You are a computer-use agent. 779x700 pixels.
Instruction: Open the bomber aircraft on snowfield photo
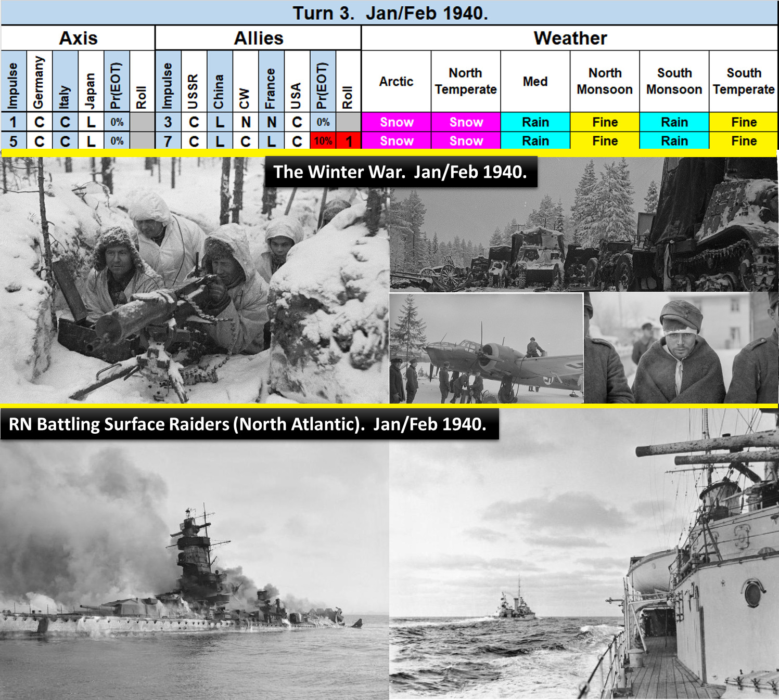point(486,348)
